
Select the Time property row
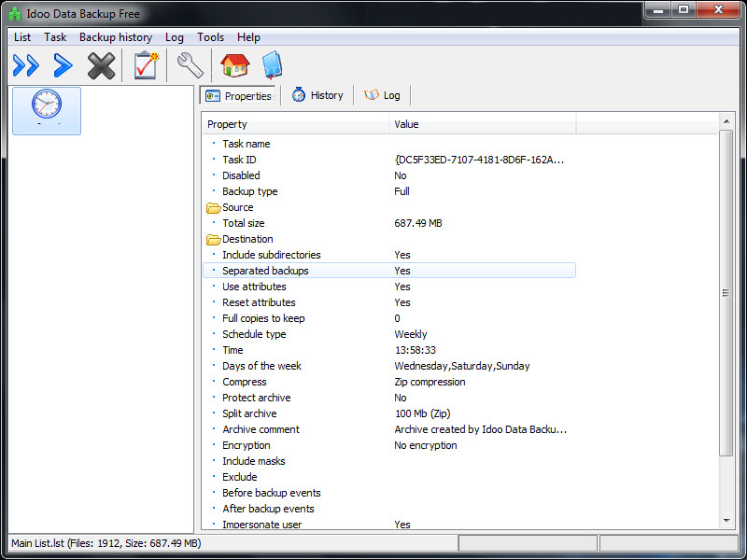pos(389,350)
